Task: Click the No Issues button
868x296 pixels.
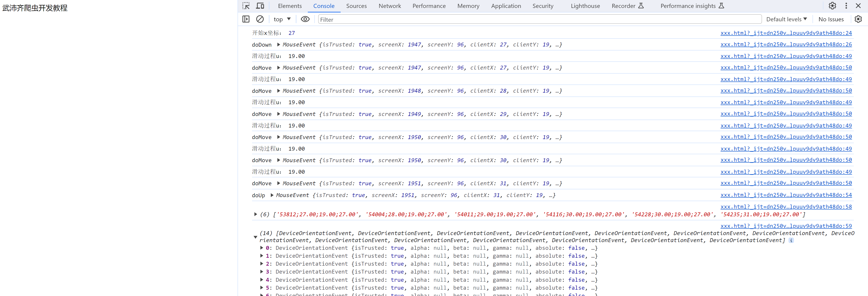Action: [831, 19]
